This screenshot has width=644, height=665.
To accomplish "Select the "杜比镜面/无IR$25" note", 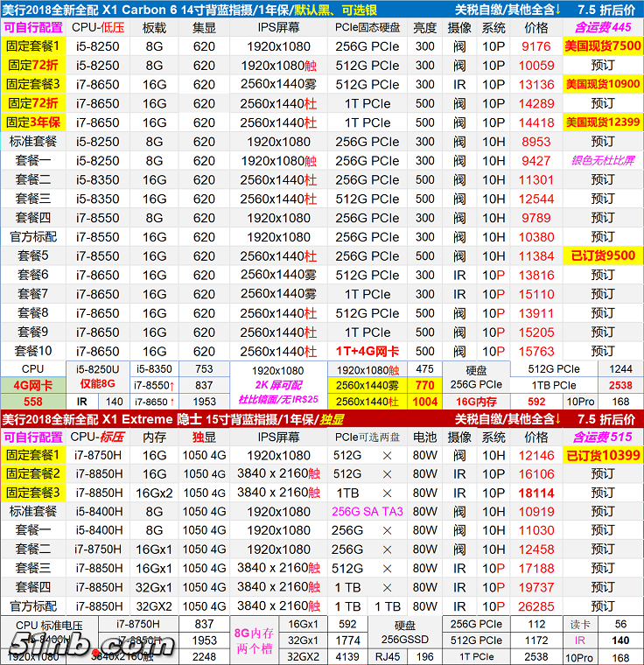I will point(278,400).
